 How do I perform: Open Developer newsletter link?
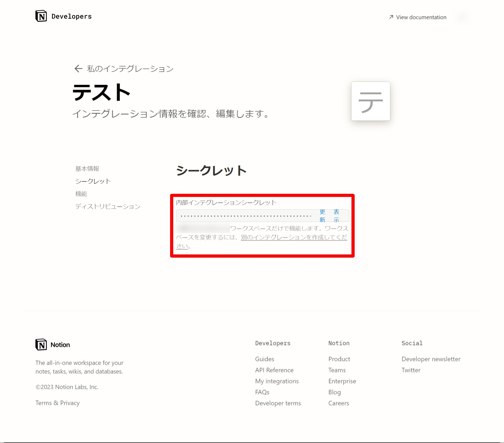coord(431,359)
